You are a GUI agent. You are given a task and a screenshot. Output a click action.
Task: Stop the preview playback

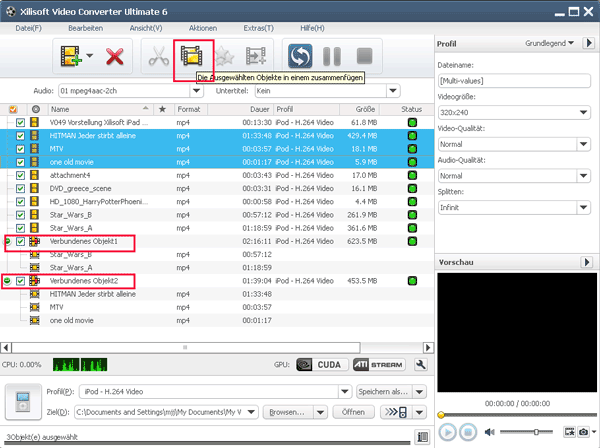pos(468,432)
